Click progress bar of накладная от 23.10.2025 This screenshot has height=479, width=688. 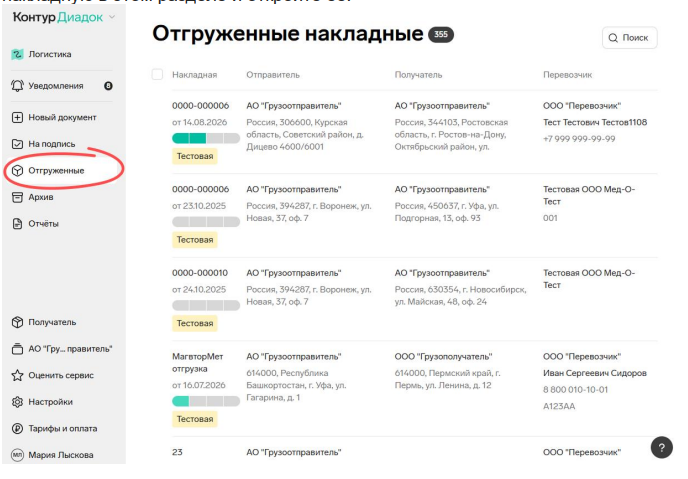(x=206, y=222)
